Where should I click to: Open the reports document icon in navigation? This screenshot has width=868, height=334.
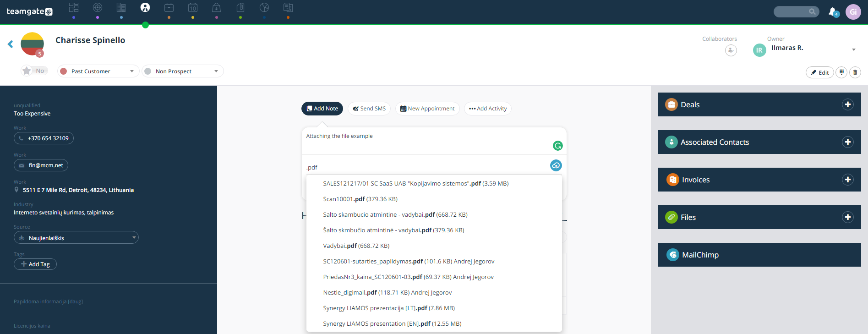pyautogui.click(x=288, y=8)
